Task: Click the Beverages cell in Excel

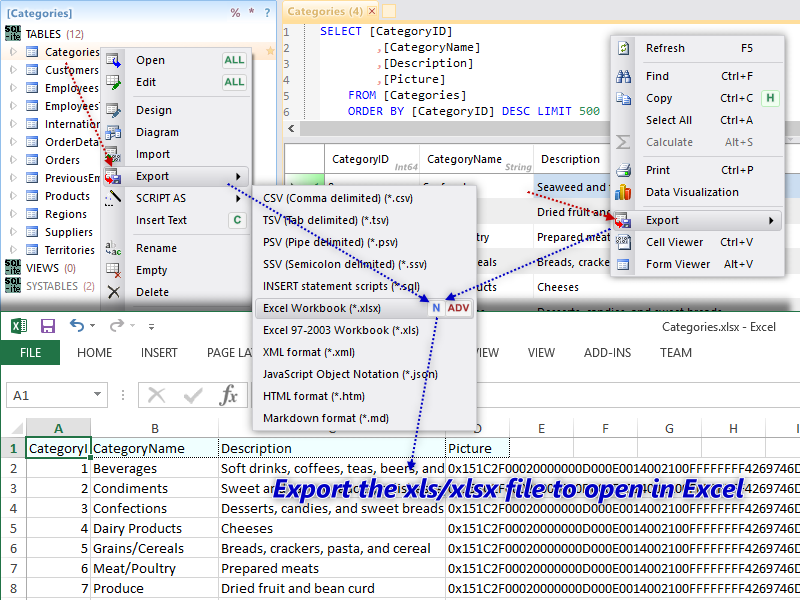Action: (x=155, y=468)
